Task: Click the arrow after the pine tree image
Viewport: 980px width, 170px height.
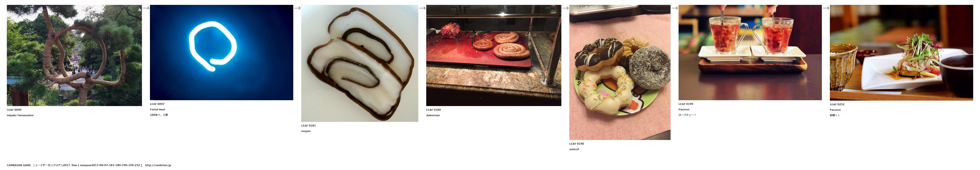Action: point(146,8)
